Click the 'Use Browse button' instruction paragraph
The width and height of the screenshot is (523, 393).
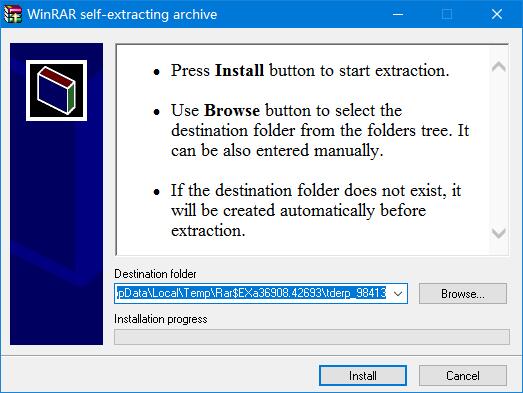pyautogui.click(x=320, y=130)
